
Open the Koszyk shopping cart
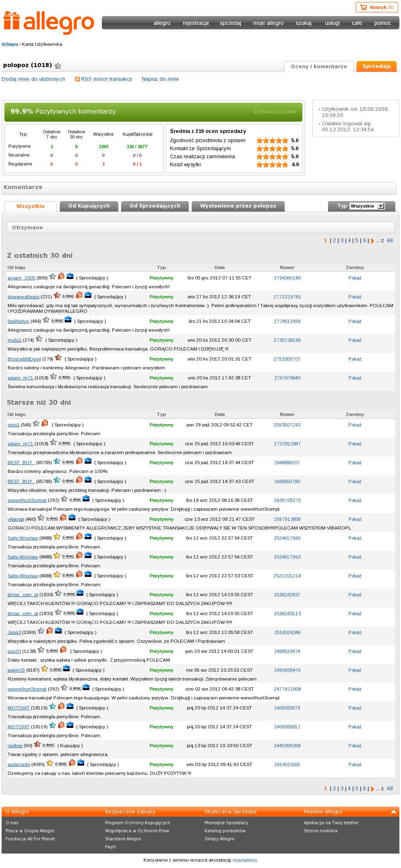pos(377,7)
